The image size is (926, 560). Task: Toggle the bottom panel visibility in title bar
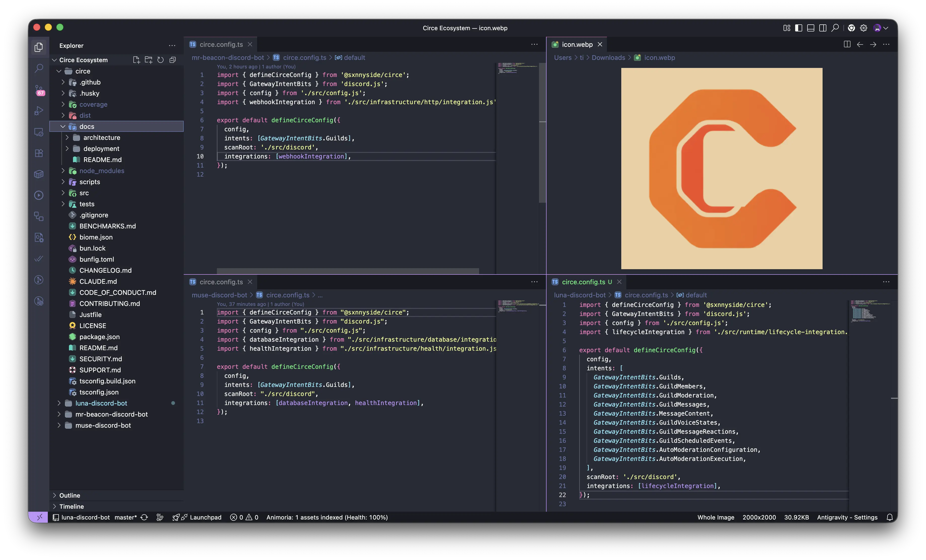811,28
